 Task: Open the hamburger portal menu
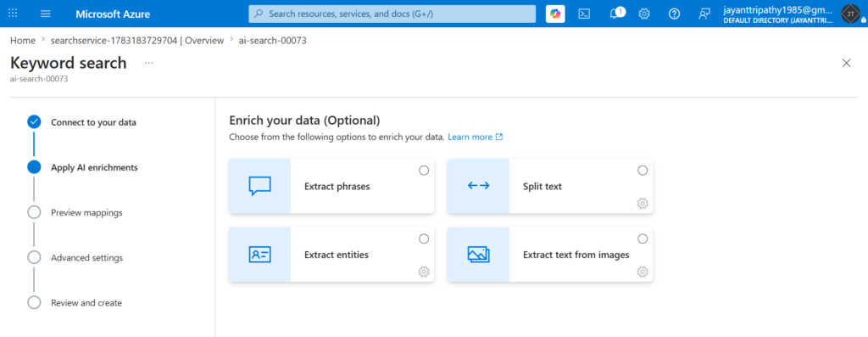pos(46,14)
